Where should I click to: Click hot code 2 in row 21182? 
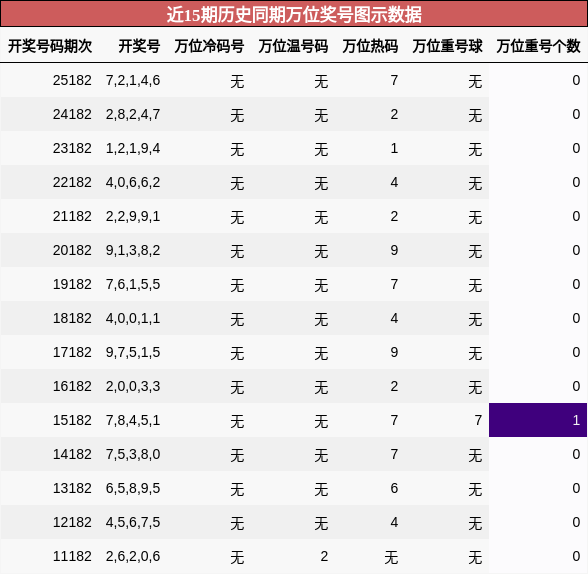(394, 216)
